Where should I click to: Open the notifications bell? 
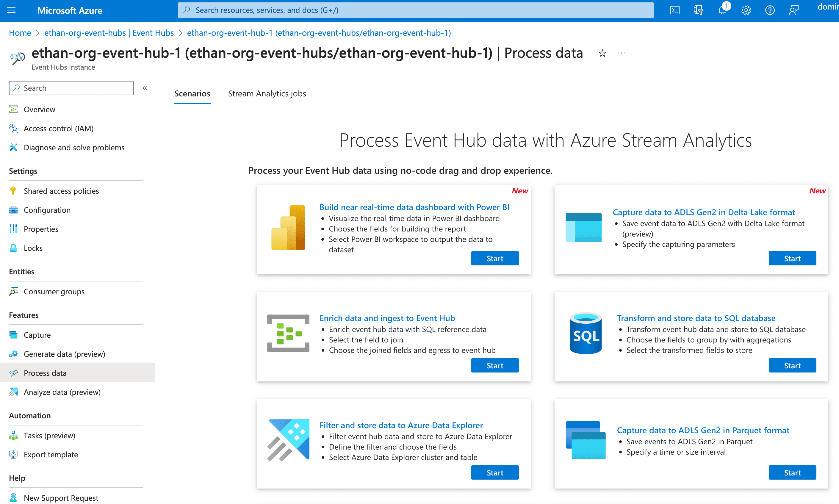click(722, 10)
